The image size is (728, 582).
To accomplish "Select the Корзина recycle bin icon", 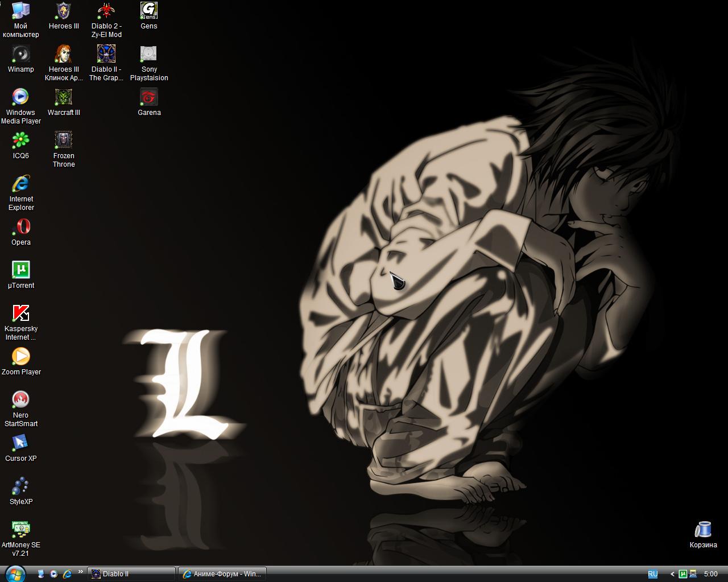I will (x=703, y=530).
